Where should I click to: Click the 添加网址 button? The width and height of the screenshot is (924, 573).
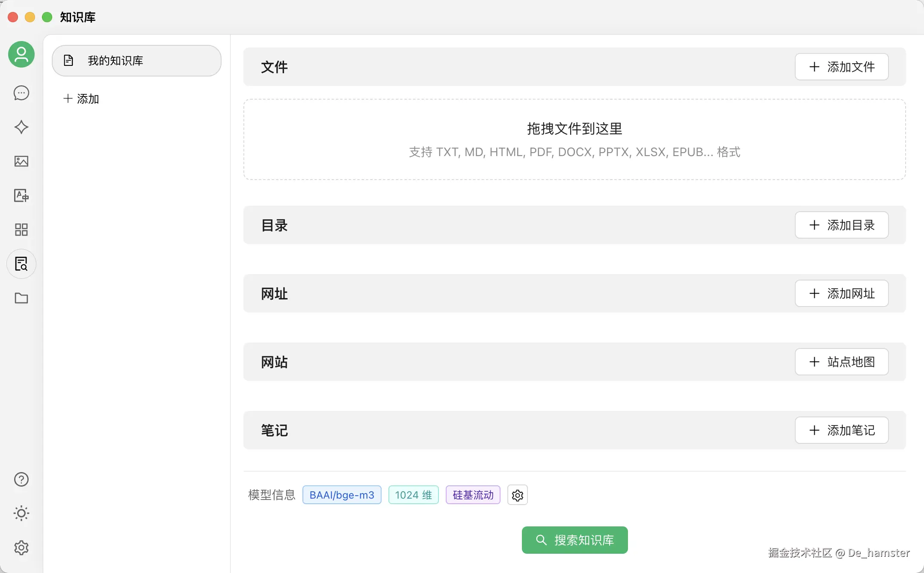(841, 293)
